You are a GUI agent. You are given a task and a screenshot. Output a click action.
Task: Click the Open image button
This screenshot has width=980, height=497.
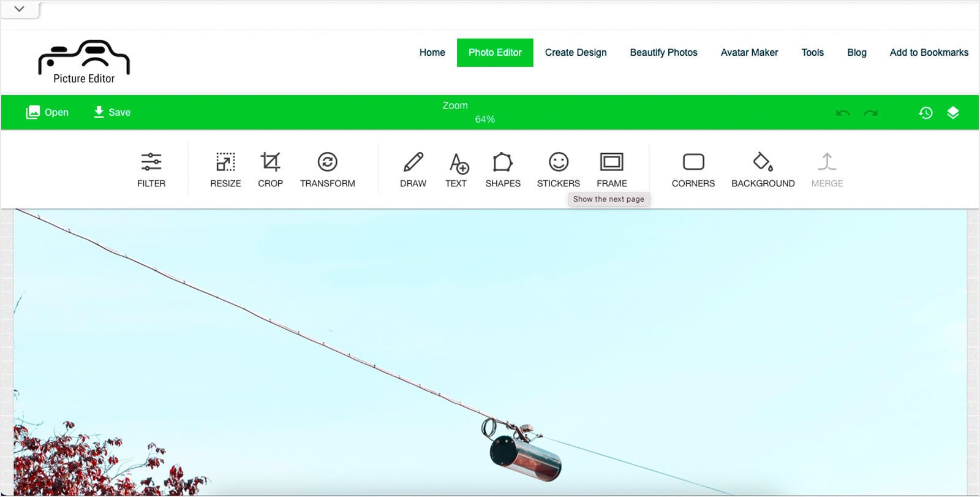coord(47,112)
